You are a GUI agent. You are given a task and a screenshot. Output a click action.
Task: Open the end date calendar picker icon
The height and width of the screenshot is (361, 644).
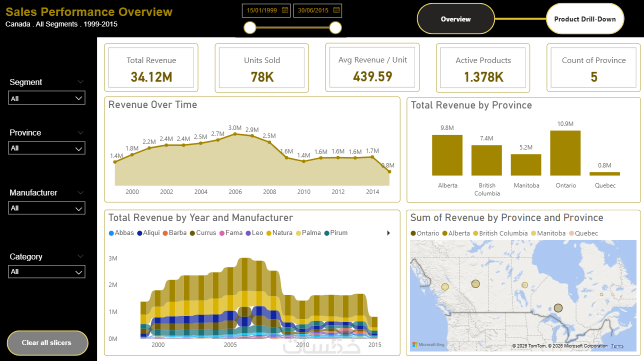(x=336, y=9)
